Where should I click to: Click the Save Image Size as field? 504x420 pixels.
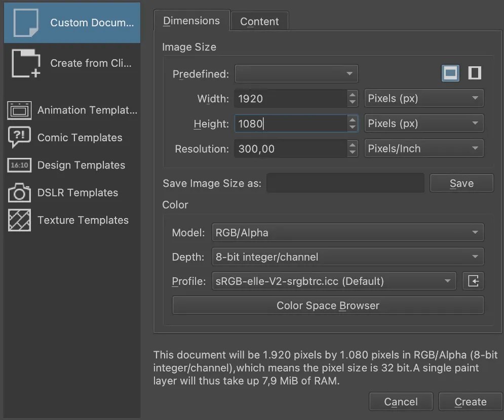coord(345,183)
